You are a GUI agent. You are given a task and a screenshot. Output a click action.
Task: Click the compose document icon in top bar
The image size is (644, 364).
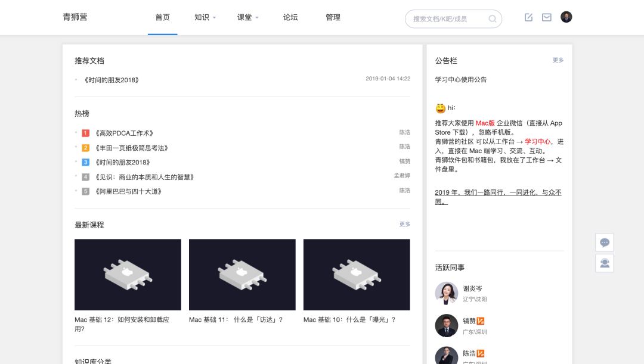[x=528, y=17]
